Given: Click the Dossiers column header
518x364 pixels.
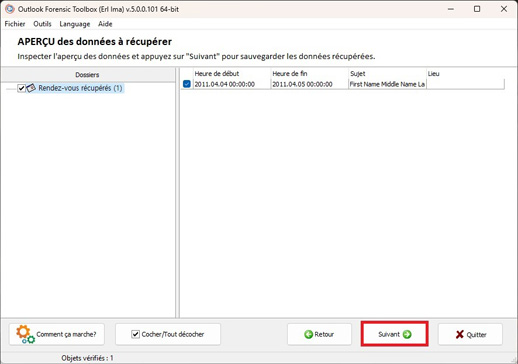Looking at the screenshot, I should 87,75.
